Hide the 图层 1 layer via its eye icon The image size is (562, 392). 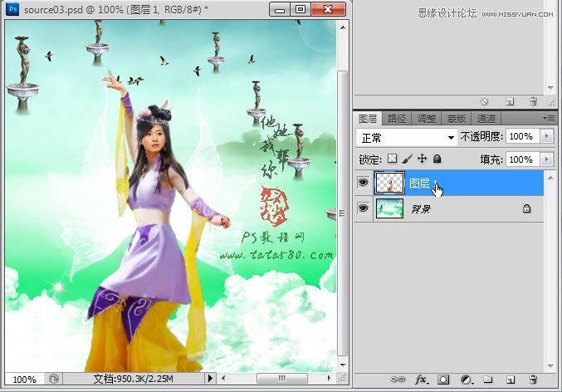(x=363, y=183)
